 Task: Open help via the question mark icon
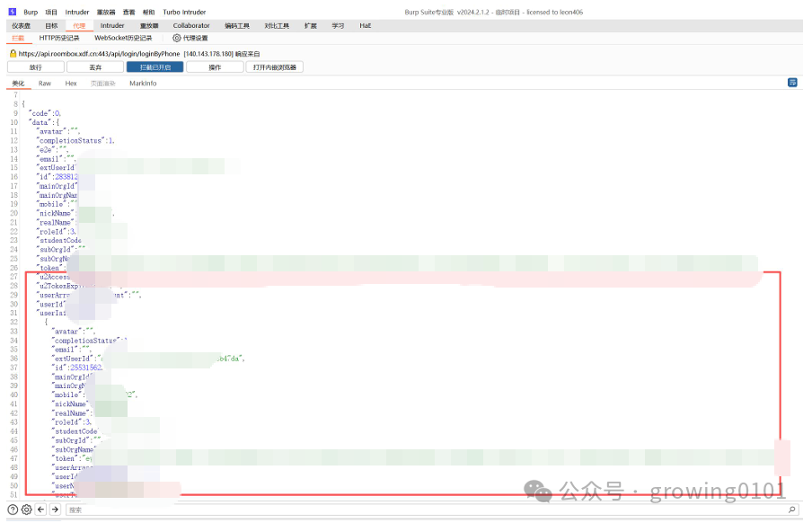click(13, 510)
